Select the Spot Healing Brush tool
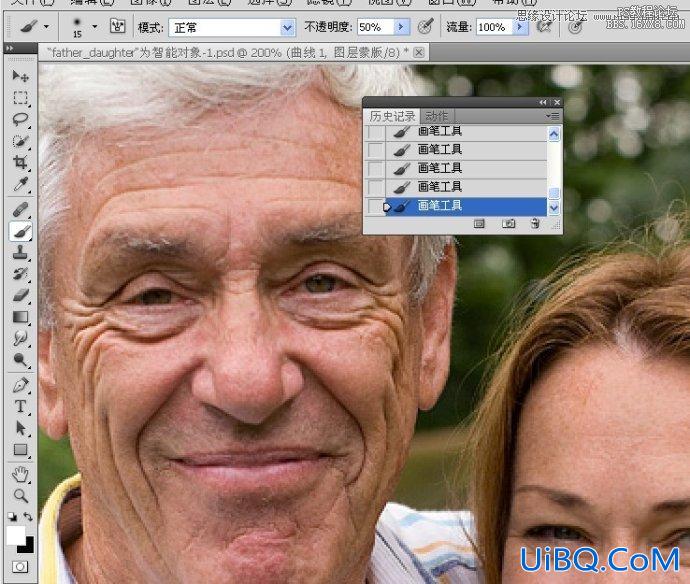 pyautogui.click(x=20, y=209)
